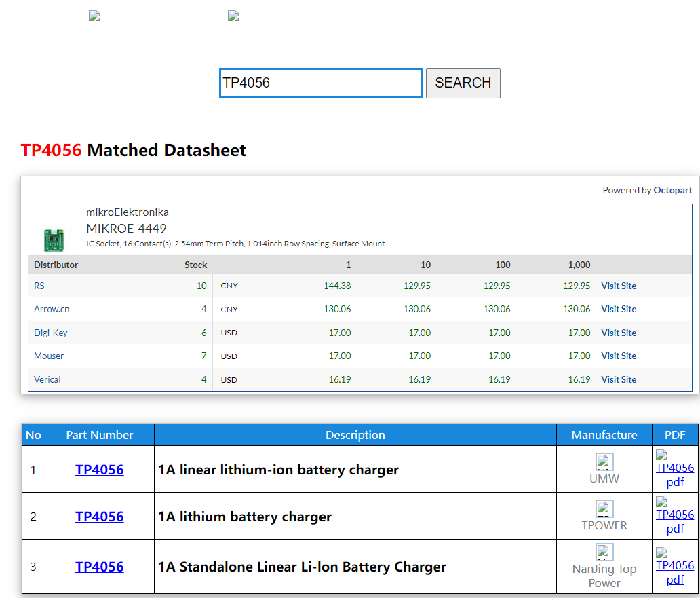The width and height of the screenshot is (700, 598).
Task: Click the second broken header image
Action: pos(233,16)
